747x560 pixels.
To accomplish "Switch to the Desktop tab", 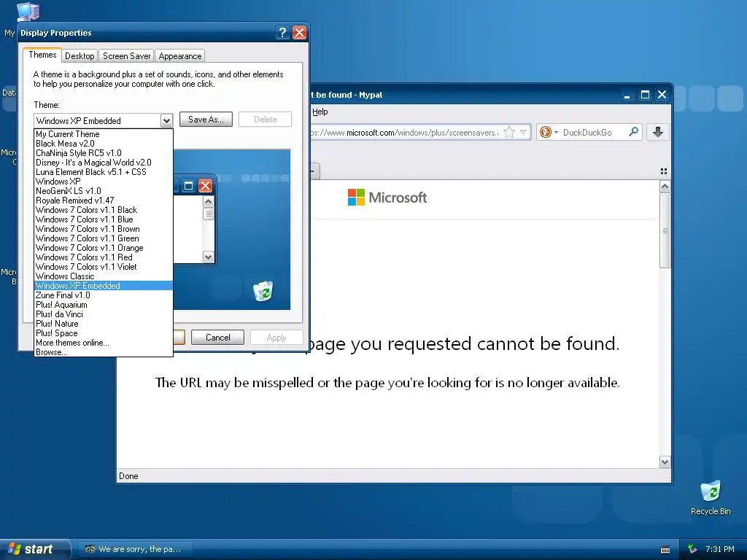I will pos(80,55).
